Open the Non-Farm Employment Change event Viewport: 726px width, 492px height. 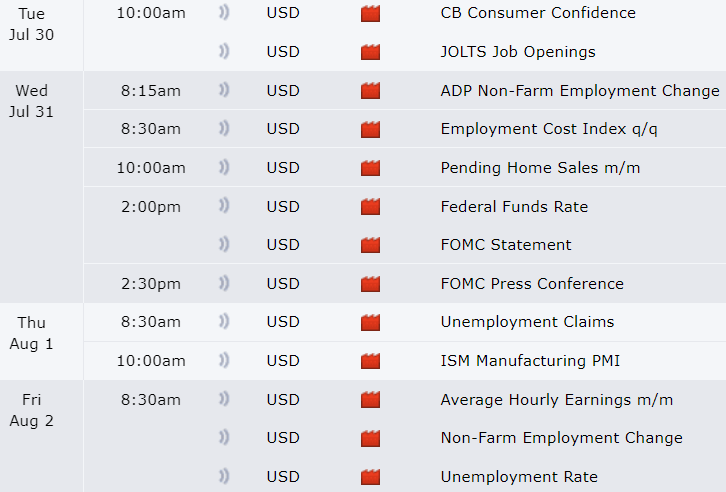(x=561, y=438)
